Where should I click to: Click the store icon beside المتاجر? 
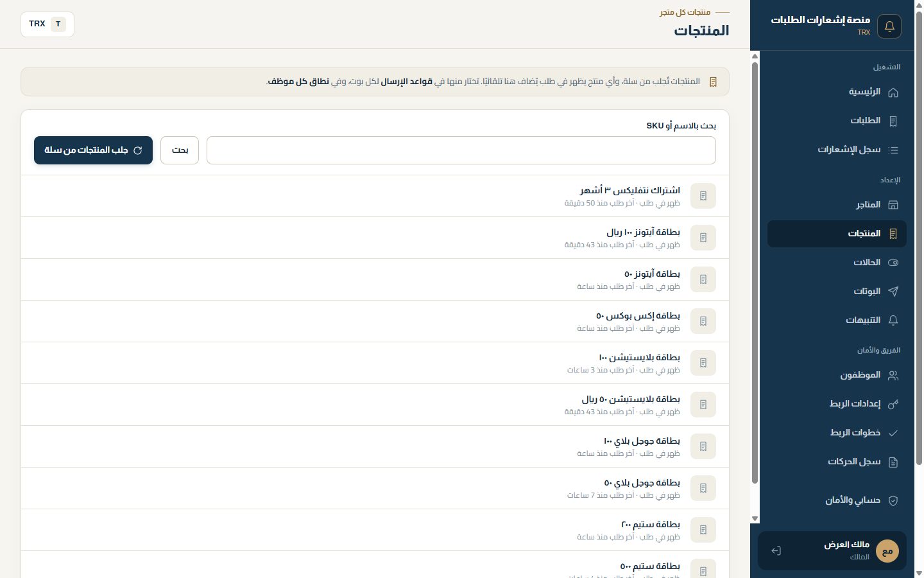click(x=893, y=205)
